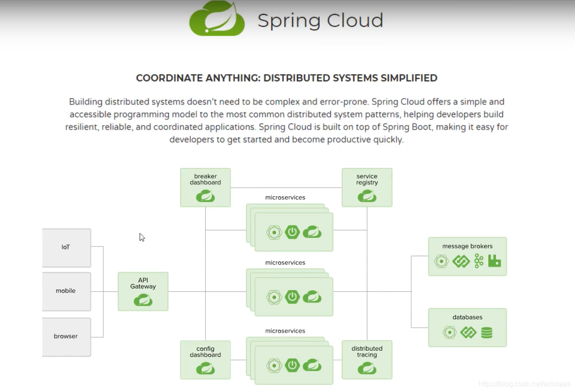Screen dimensions: 575x392
Task: Select the mobile client box
Action: [66, 291]
